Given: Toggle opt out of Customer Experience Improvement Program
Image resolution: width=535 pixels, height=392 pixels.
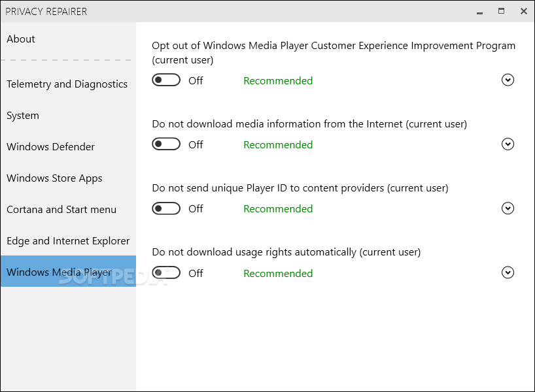Looking at the screenshot, I should point(166,80).
